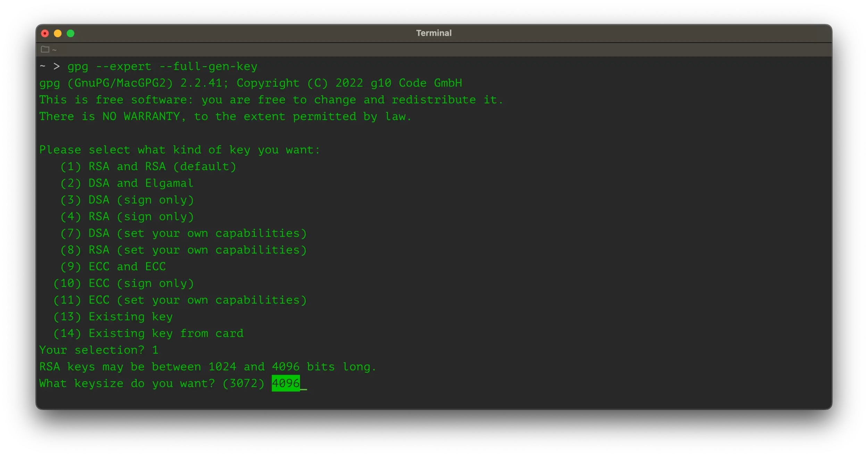The image size is (868, 457).
Task: Click the gpg --expert --full-gen-key command line
Action: 162,66
